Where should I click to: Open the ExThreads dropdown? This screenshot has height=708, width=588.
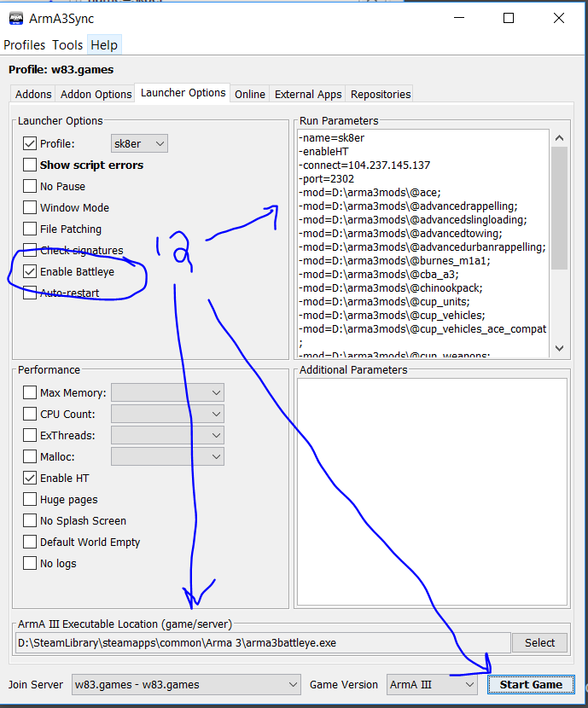click(x=167, y=435)
